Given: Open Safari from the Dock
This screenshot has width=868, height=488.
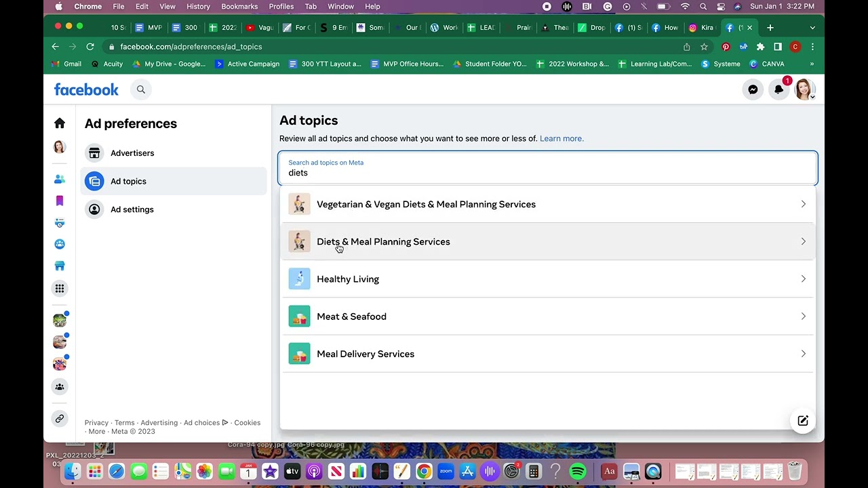Looking at the screenshot, I should coord(117,471).
